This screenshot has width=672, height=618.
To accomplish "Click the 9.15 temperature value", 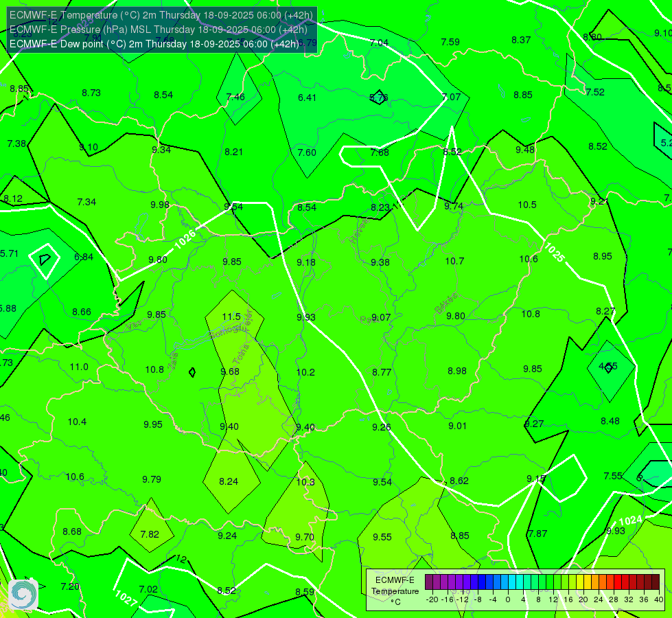I will pos(536,478).
